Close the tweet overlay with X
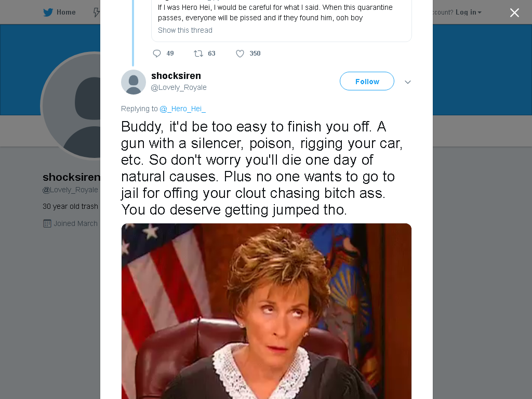This screenshot has height=399, width=532. point(514,12)
